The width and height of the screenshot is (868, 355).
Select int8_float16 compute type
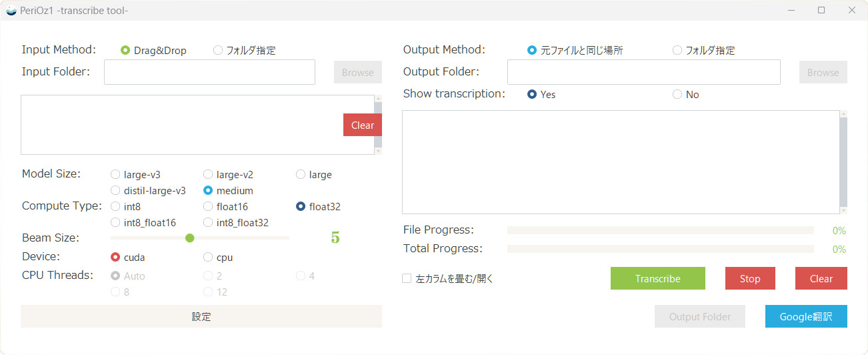click(115, 223)
